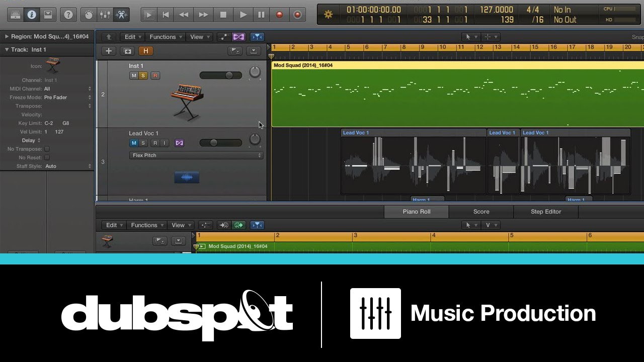Click the Inst 1 pan knob
This screenshot has height=362, width=644.
pos(255,72)
